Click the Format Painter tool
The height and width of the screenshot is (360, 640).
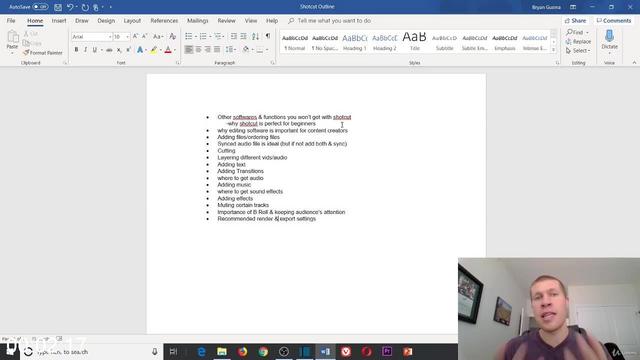tap(43, 53)
